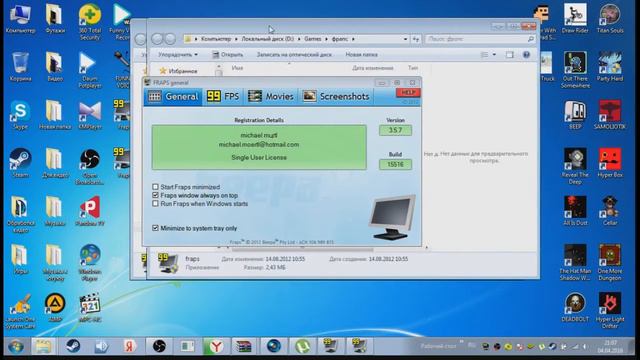Viewport: 640px width, 360px height.
Task: Open the Steam desktop icon
Action: (20, 163)
